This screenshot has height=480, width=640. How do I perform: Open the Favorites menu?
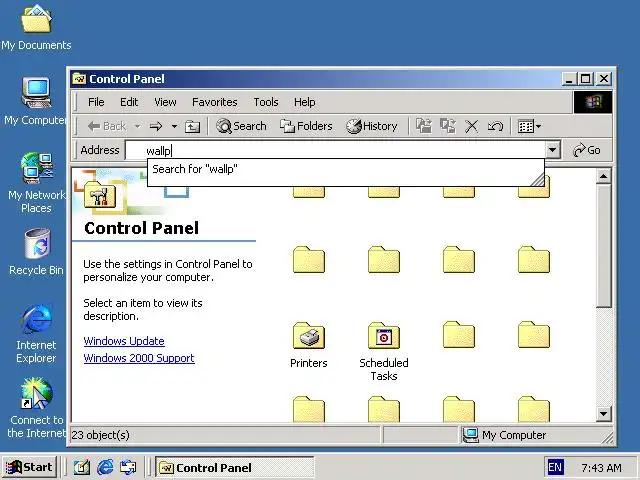click(215, 102)
